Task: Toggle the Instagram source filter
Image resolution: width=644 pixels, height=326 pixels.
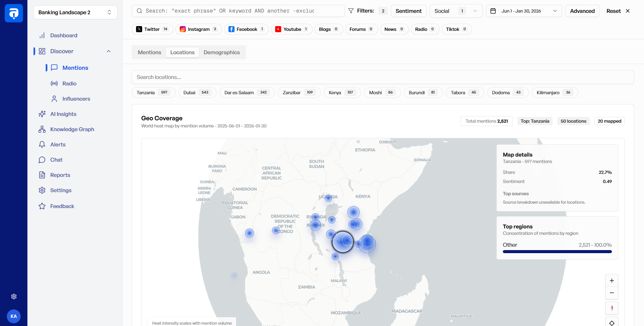Action: tap(198, 29)
